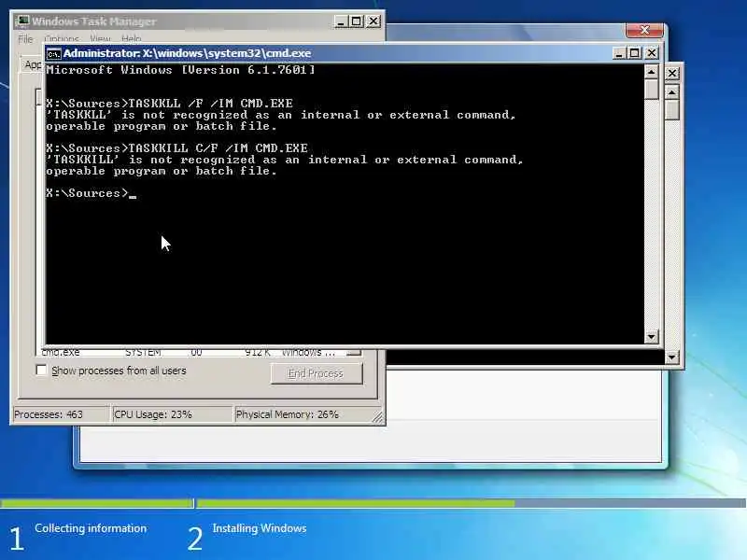The width and height of the screenshot is (747, 560).
Task: Open the Help menu in Task Manager
Action: (x=131, y=38)
